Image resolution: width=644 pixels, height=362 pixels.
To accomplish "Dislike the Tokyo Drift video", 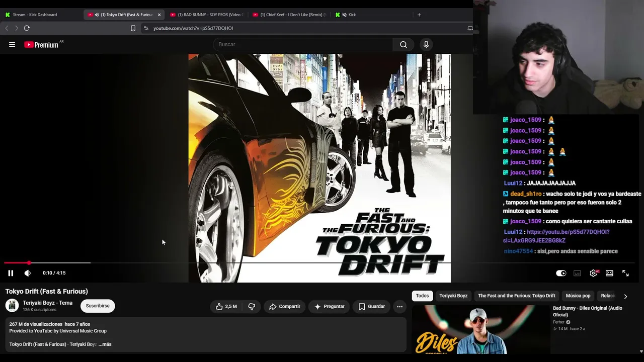I will 252,307.
